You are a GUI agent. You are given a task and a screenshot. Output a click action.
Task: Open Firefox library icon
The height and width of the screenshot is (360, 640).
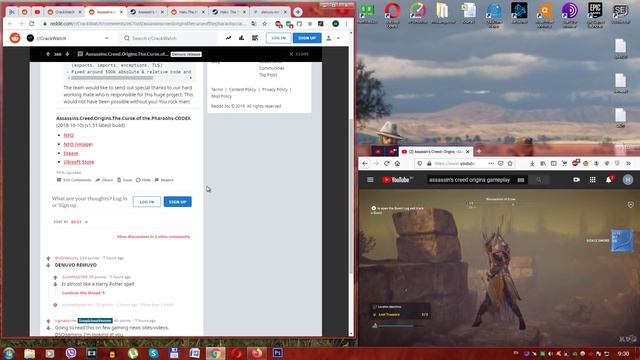point(543,163)
